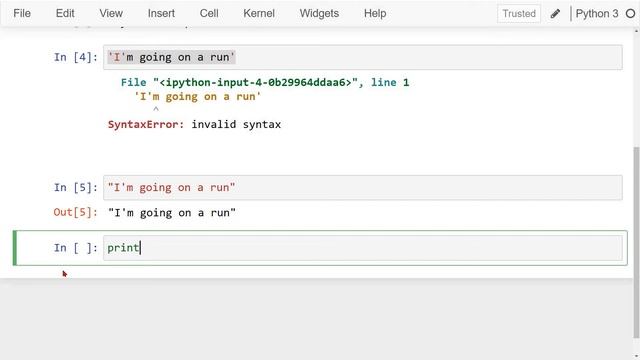Click the In [4]: prompt label
The width and height of the screenshot is (640, 360).
tap(76, 57)
